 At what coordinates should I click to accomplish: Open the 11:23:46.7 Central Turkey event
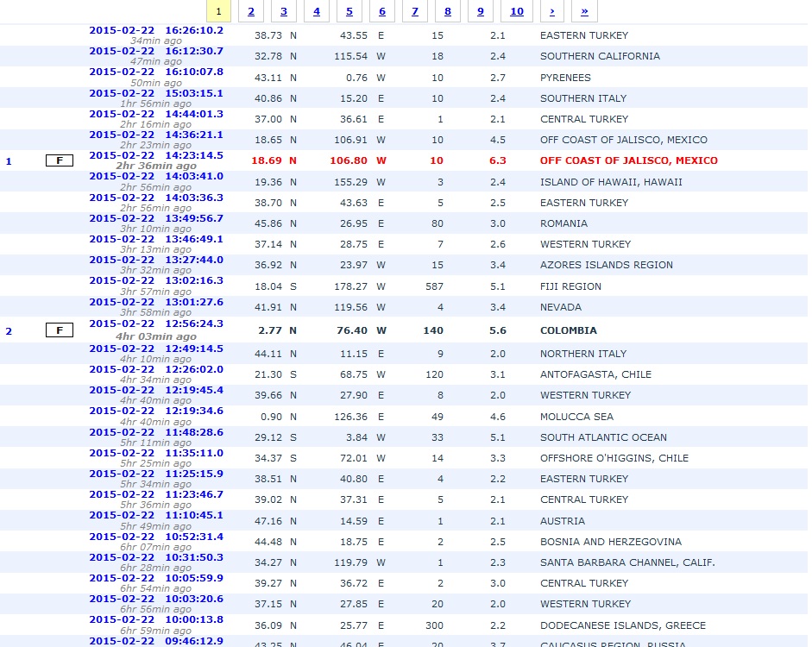[156, 495]
